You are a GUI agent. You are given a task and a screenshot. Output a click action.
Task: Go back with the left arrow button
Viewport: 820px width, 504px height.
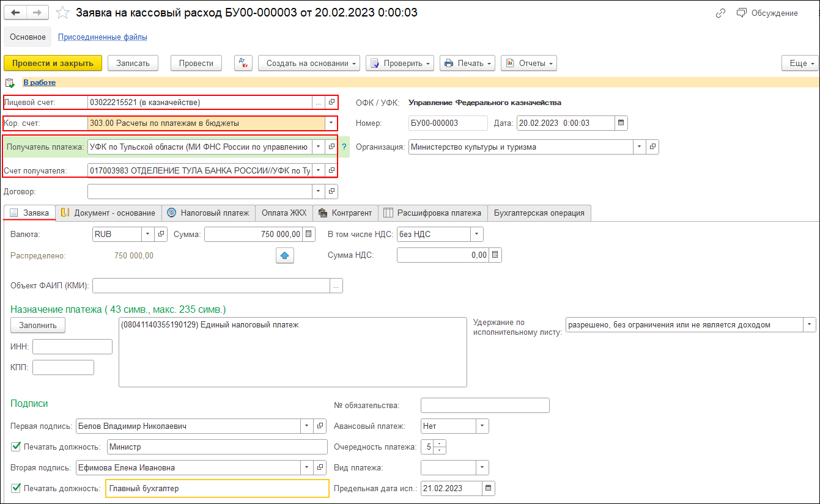pyautogui.click(x=16, y=13)
